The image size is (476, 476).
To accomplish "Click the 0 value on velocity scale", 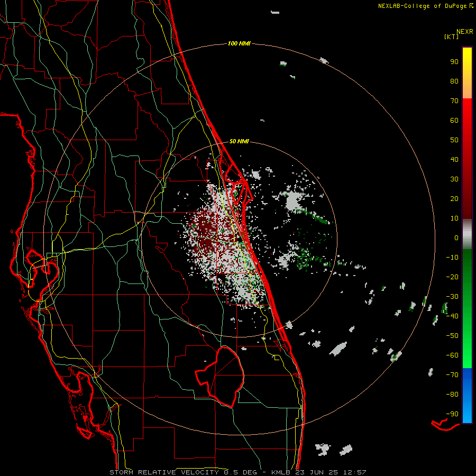I will coord(456,238).
